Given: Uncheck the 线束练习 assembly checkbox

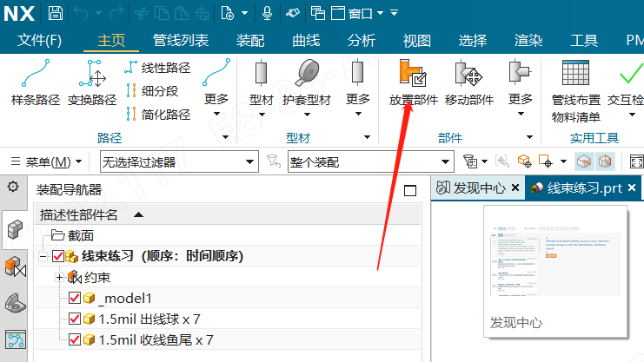Looking at the screenshot, I should (58, 256).
